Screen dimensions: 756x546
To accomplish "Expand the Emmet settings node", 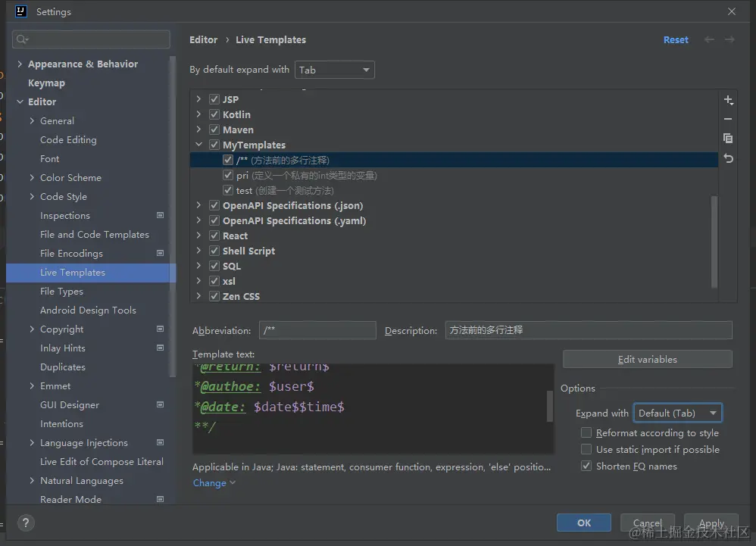I will click(x=32, y=385).
